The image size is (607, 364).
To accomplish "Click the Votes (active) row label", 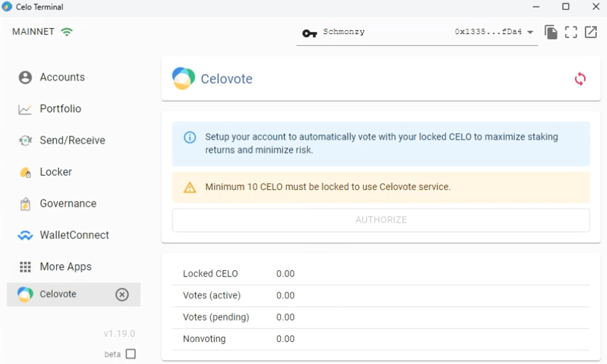I will coord(212,295).
